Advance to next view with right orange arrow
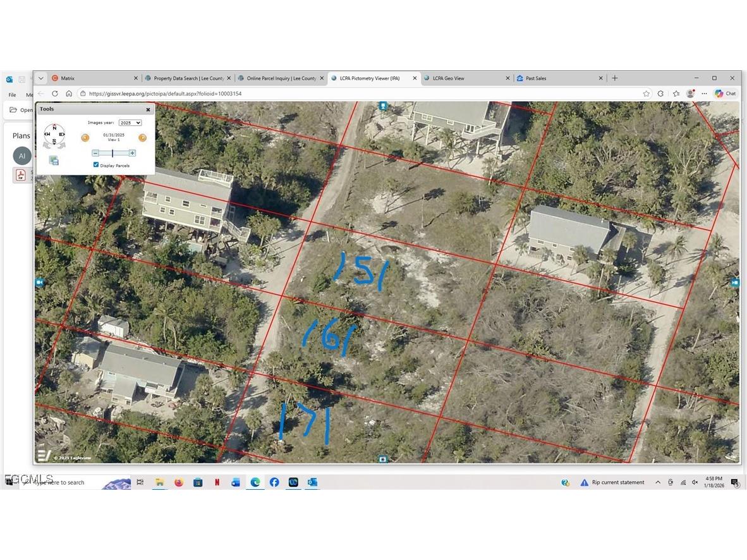747x560 pixels. click(142, 137)
